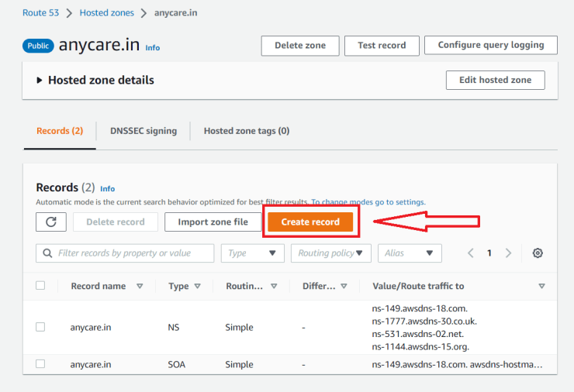574x392 pixels.
Task: Open Hosted zones breadcrumb link
Action: [x=107, y=13]
